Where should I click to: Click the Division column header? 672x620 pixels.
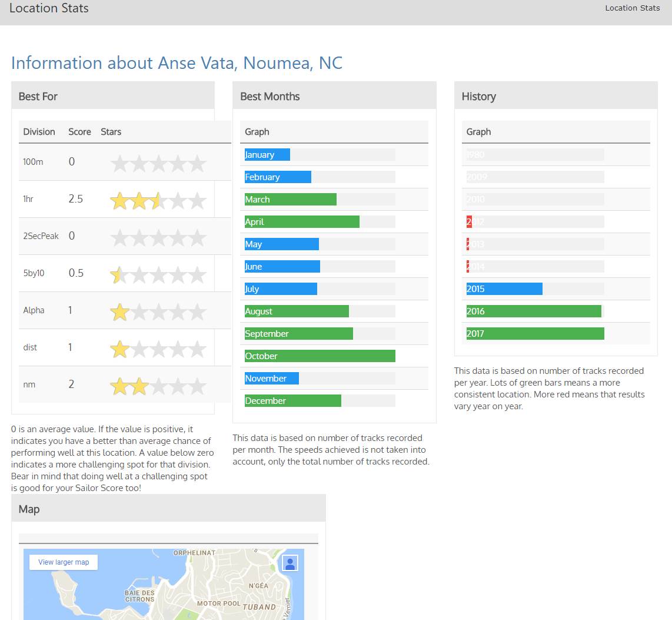tap(39, 132)
